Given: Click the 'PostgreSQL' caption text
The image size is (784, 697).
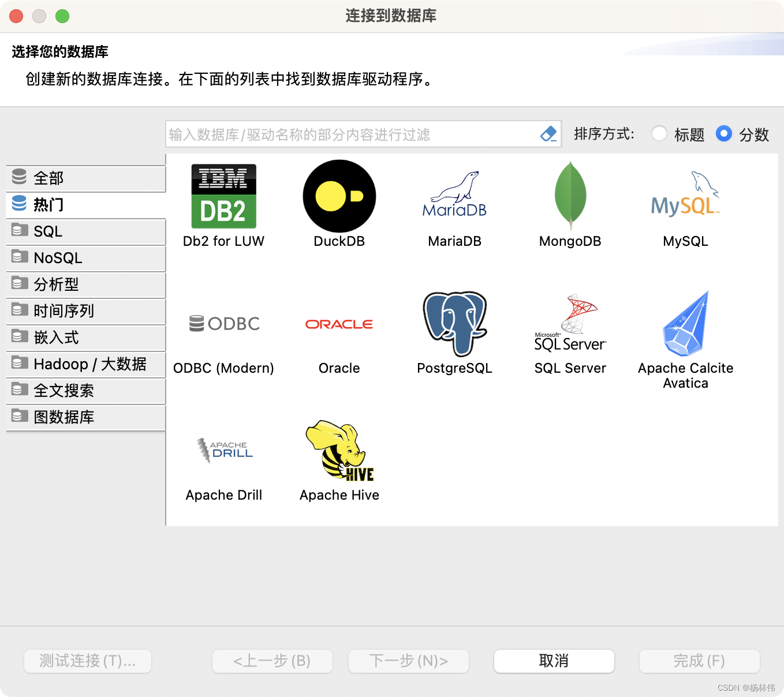Looking at the screenshot, I should coord(455,368).
